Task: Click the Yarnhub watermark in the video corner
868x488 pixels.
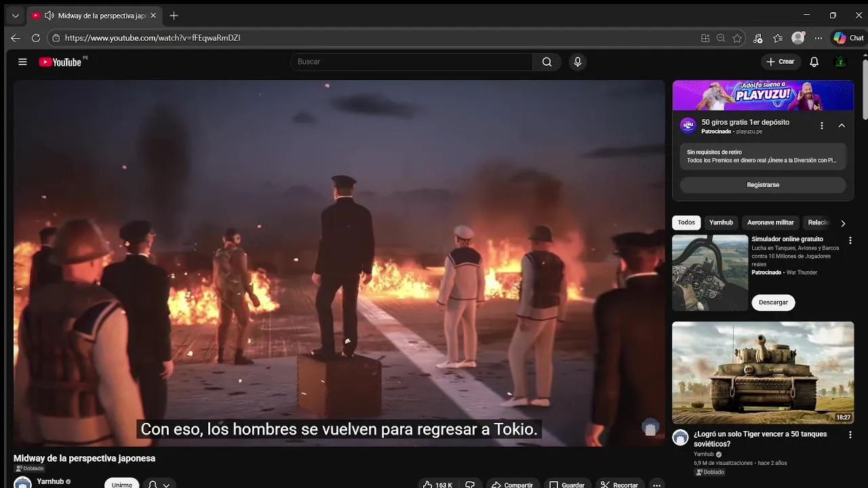Action: tap(650, 427)
